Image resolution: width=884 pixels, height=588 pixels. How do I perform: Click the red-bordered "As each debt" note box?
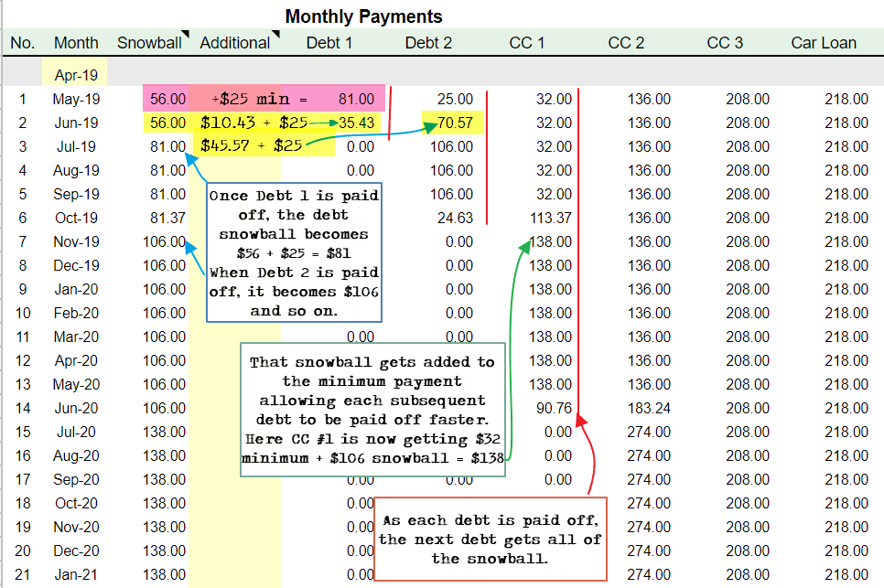point(491,539)
